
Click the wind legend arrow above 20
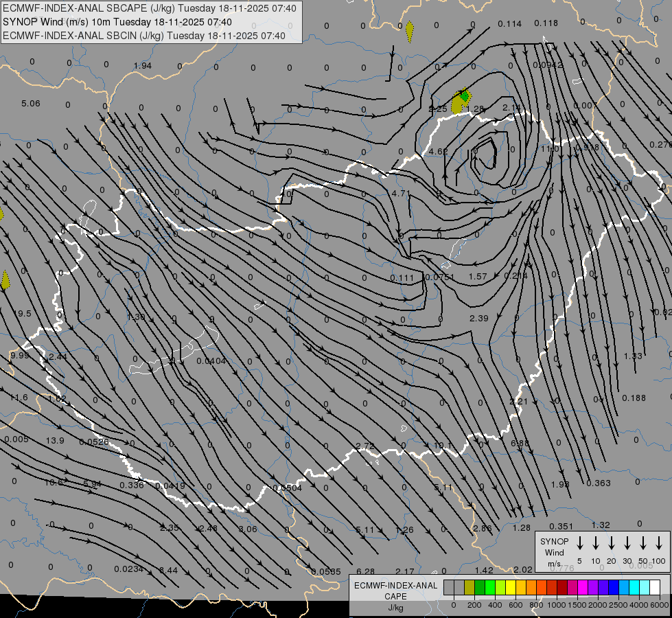coord(611,543)
